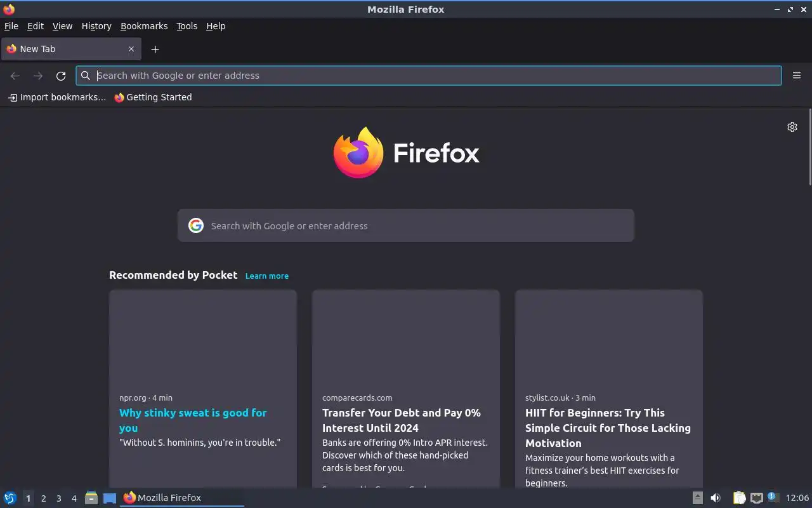Click the stylist.co.uk · 3 min label

(560, 398)
